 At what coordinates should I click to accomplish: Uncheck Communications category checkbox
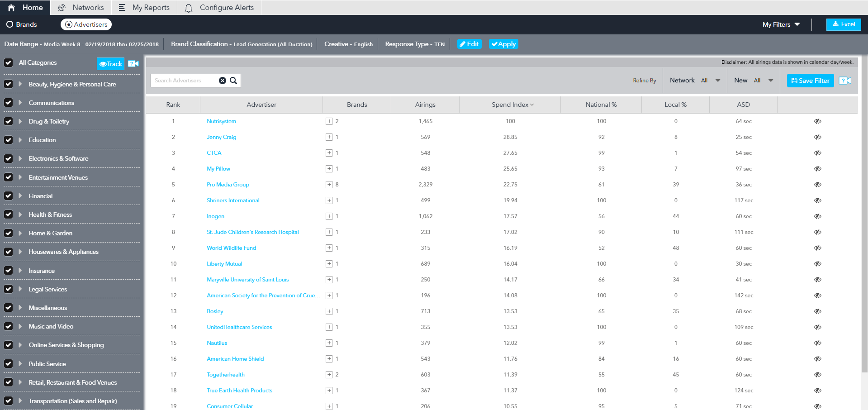pos(8,103)
